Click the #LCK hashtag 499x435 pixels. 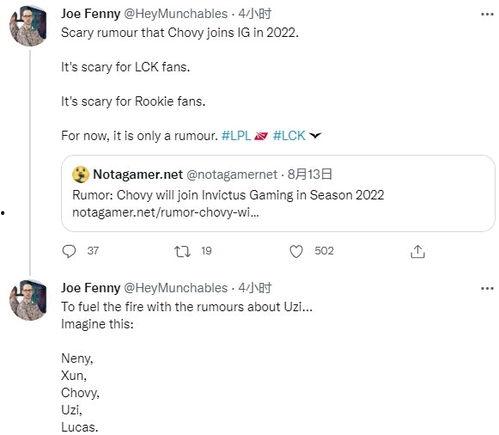click(289, 136)
